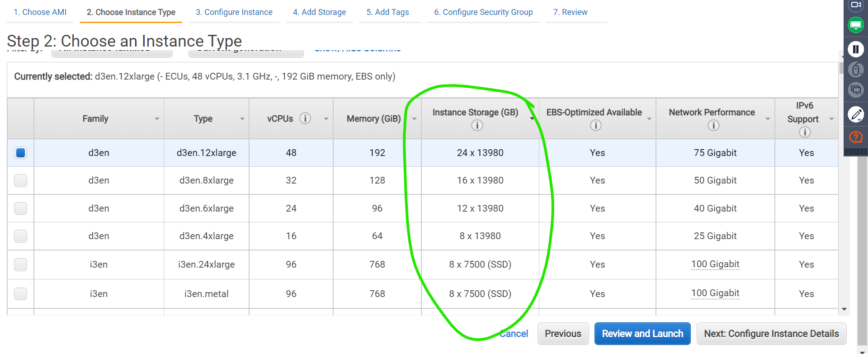
Task: Open the vCPUs column sort dropdown
Action: 326,119
